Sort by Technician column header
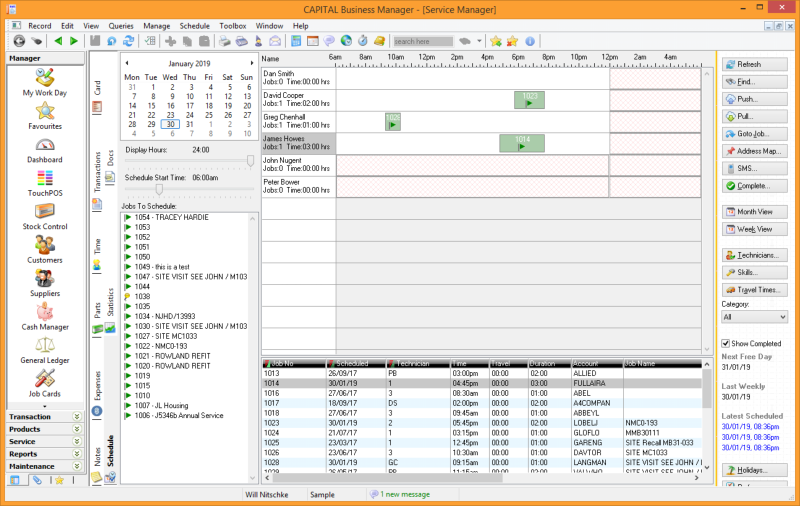Image resolution: width=800 pixels, height=506 pixels. (x=418, y=364)
